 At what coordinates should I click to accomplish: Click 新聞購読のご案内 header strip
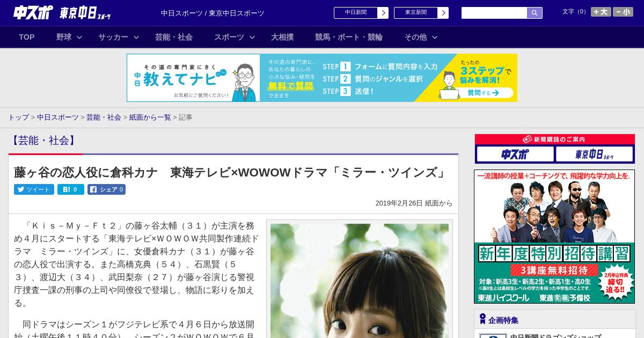click(554, 139)
